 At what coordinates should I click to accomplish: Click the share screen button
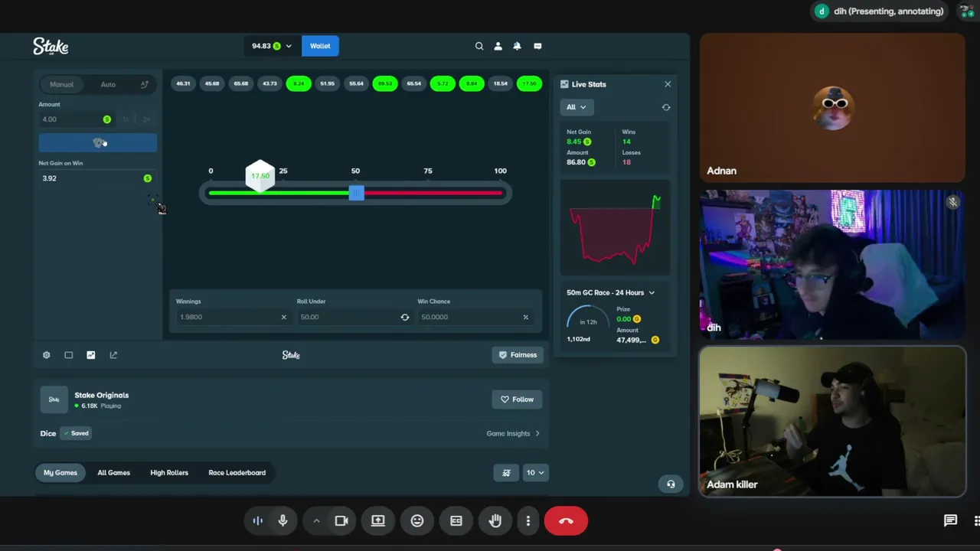[378, 521]
